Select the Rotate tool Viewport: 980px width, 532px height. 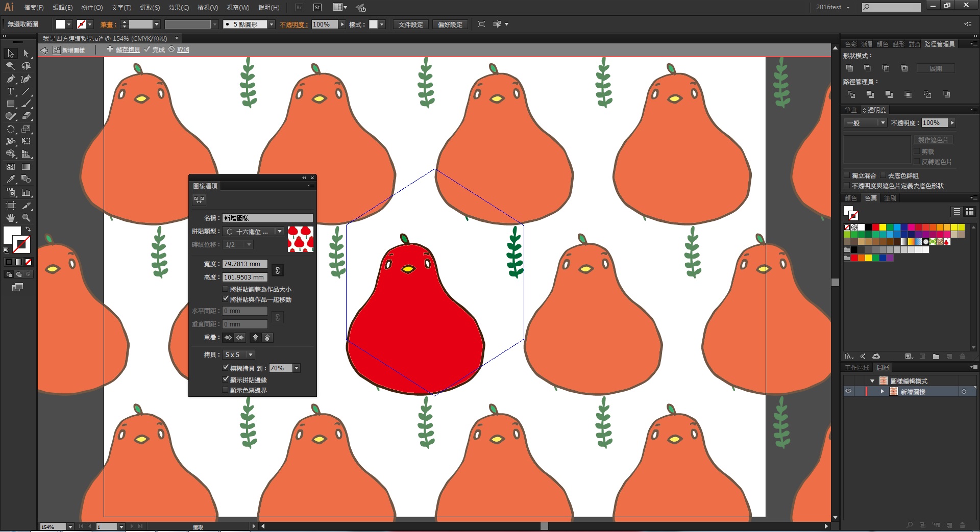click(11, 129)
